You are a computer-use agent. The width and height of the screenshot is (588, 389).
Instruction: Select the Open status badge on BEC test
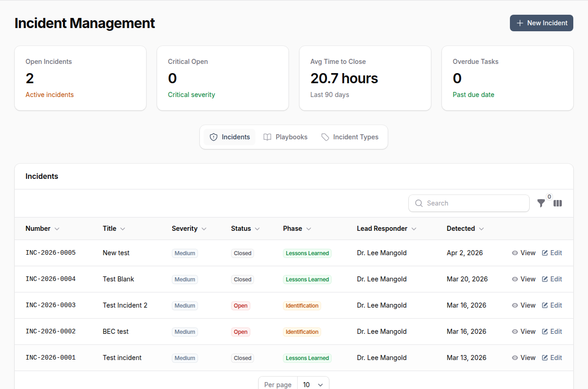pos(241,332)
